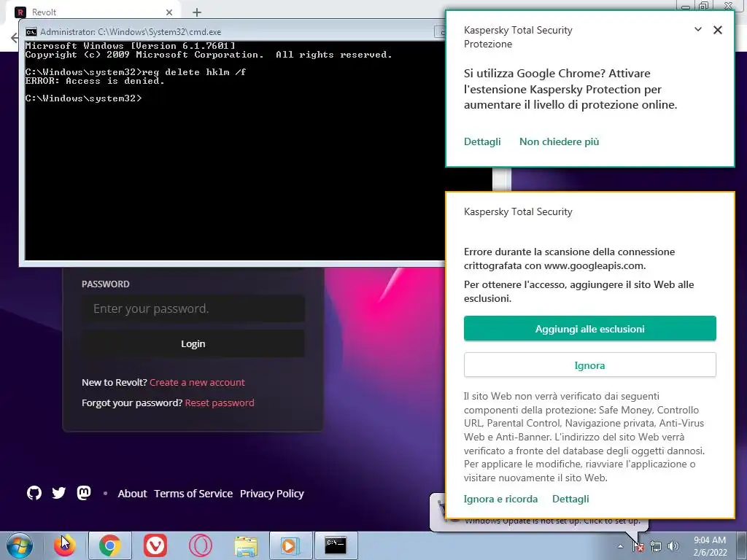Click Non chiedere più link

click(560, 142)
